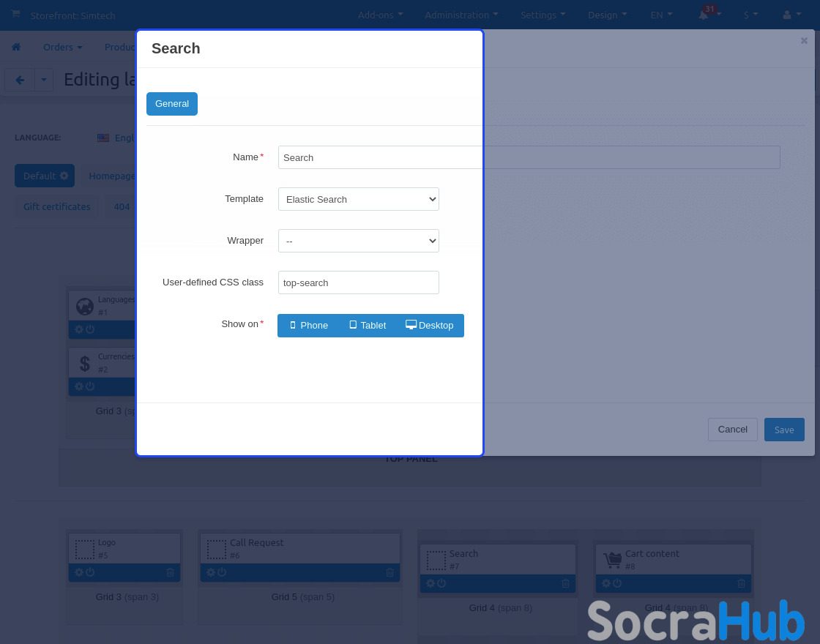Open the 404 layout tab
The width and height of the screenshot is (820, 644).
pos(122,206)
